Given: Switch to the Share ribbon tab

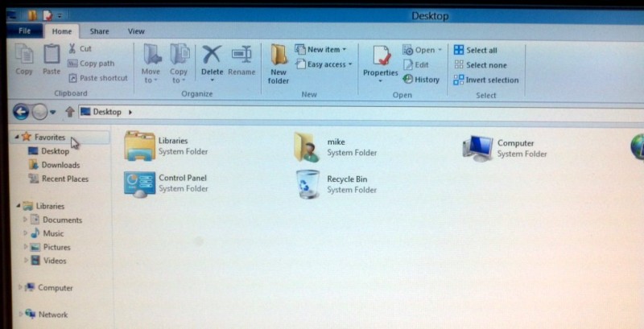Looking at the screenshot, I should point(100,31).
